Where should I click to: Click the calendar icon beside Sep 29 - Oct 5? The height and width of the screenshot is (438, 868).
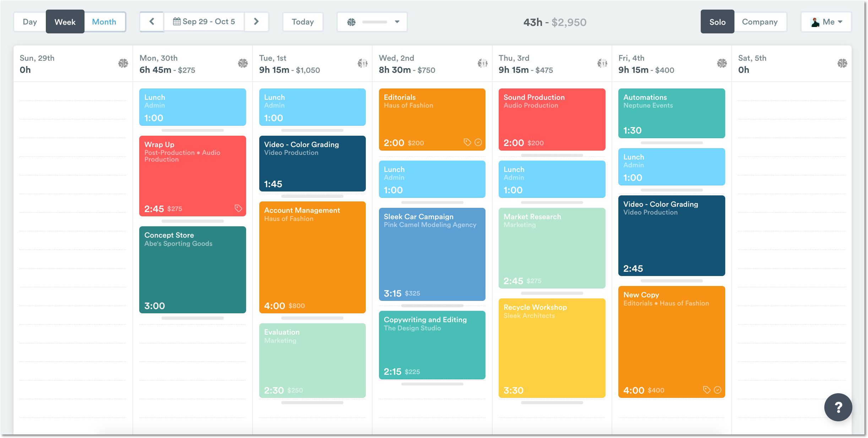click(x=178, y=21)
